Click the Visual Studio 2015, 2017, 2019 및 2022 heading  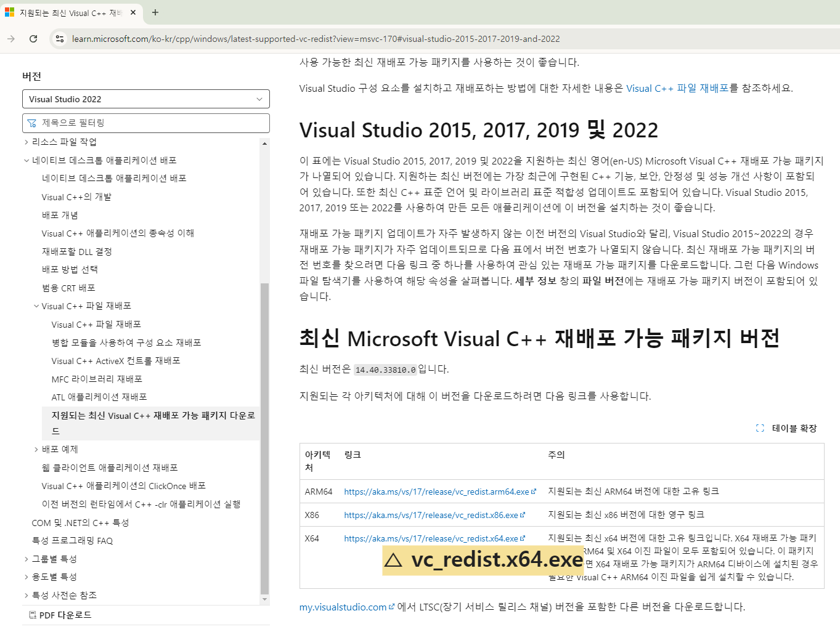click(479, 131)
